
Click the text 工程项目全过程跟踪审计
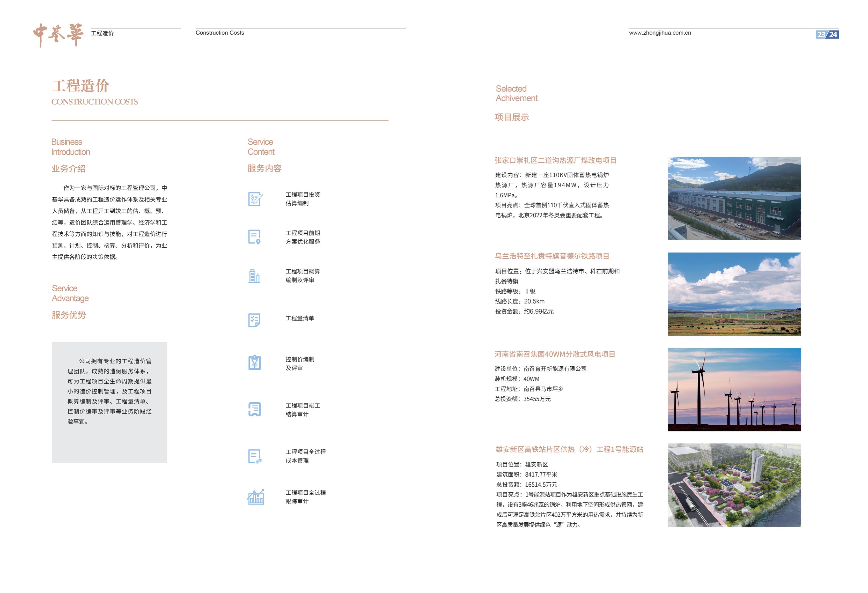306,497
